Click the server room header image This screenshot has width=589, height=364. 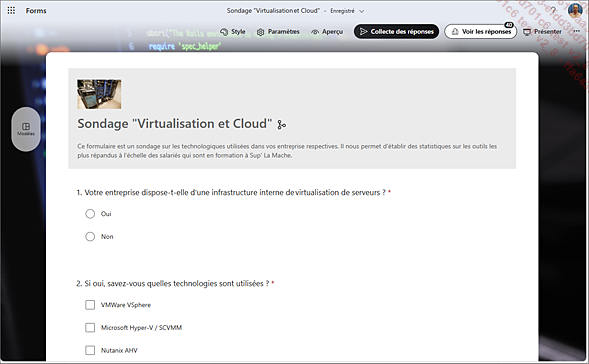point(99,94)
